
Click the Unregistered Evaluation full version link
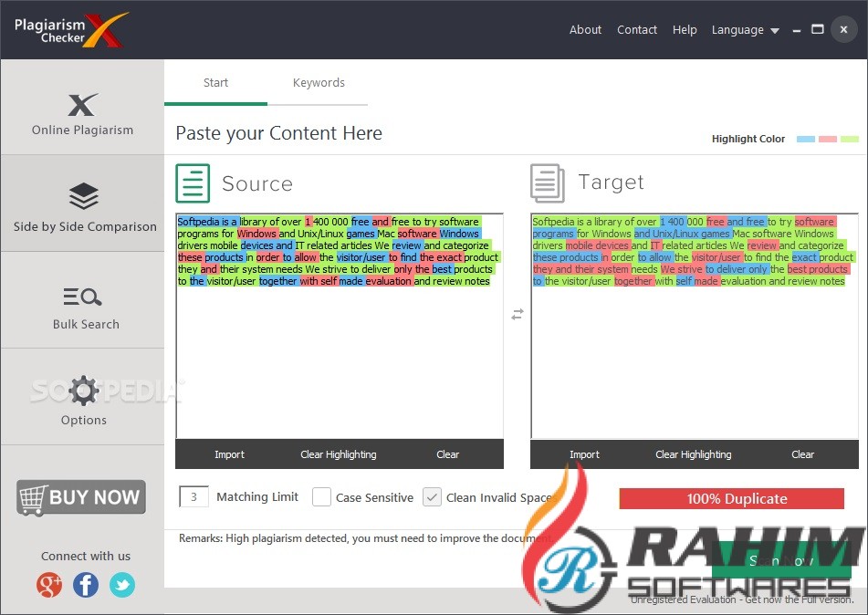742,599
